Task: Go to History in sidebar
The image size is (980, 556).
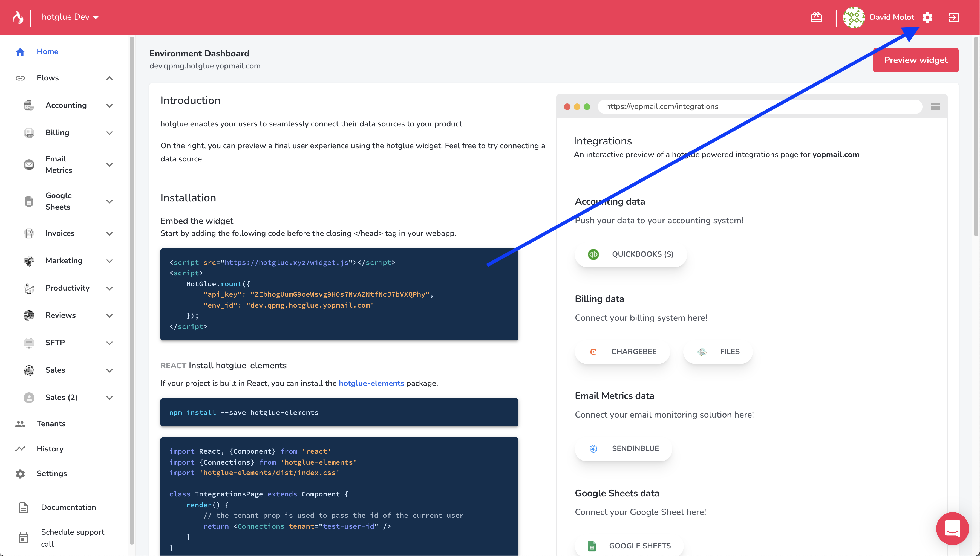Action: pos(50,449)
